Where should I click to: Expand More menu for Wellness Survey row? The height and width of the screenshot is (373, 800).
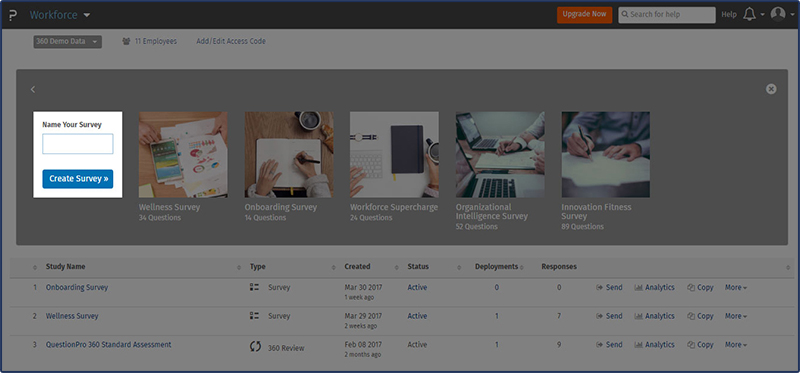pos(736,316)
